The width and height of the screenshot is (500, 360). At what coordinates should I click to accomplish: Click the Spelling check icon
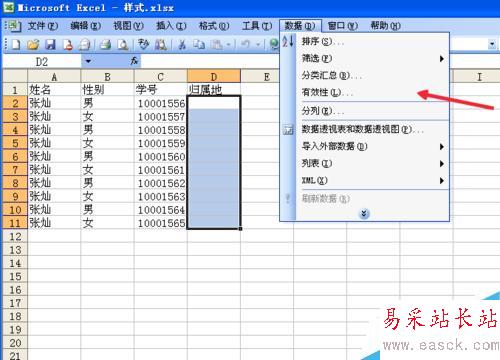(x=144, y=44)
